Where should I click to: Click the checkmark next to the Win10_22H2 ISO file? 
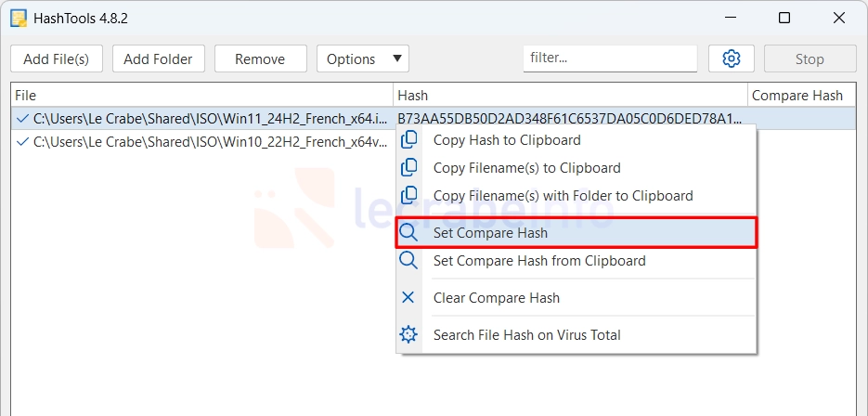point(22,142)
